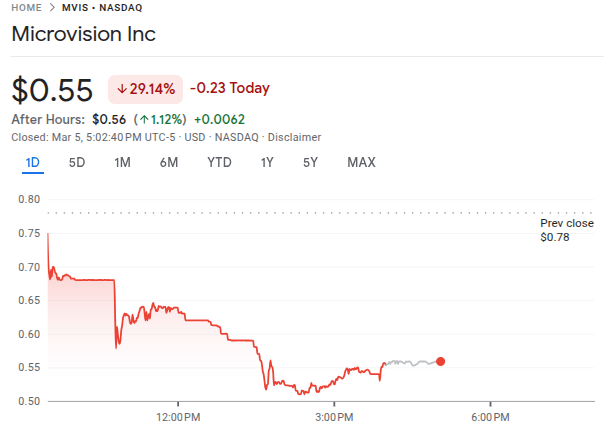The width and height of the screenshot is (604, 426).
Task: Select the 6M time range tab
Action: click(x=168, y=163)
